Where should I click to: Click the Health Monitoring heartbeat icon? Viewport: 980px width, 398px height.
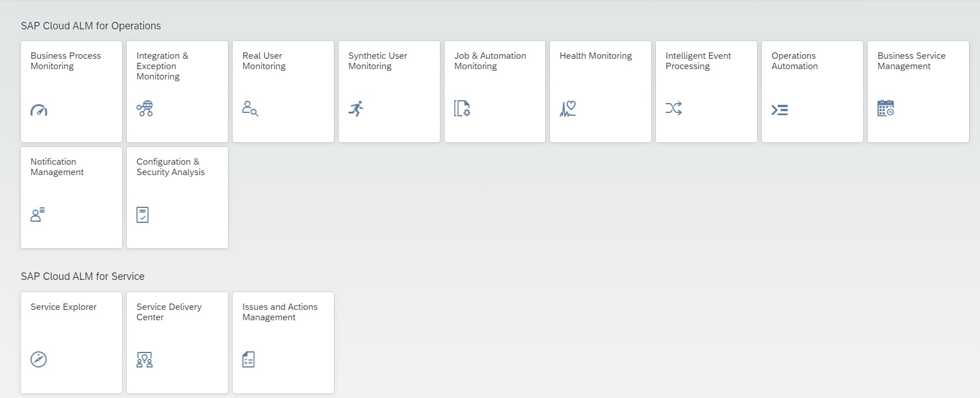(x=568, y=108)
